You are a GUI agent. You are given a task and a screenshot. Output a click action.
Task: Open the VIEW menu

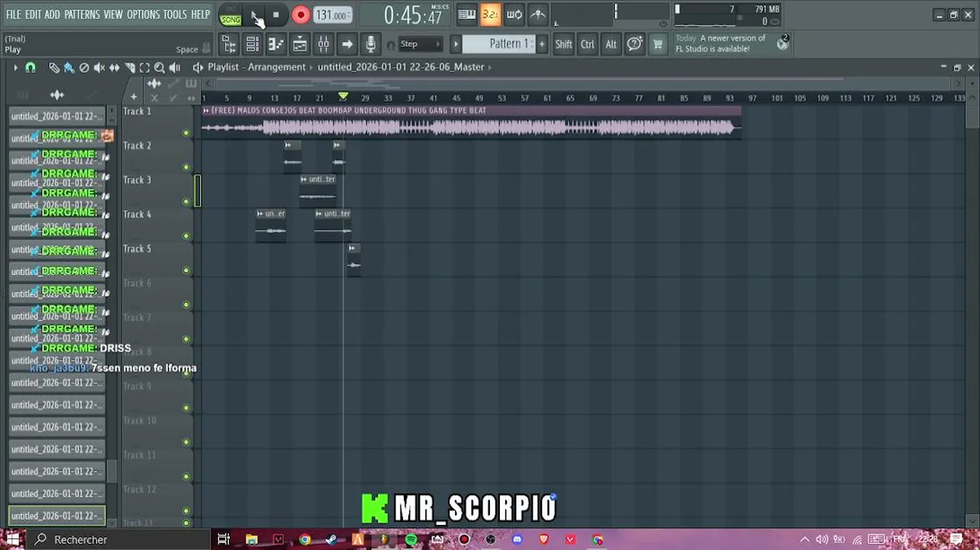click(x=113, y=15)
